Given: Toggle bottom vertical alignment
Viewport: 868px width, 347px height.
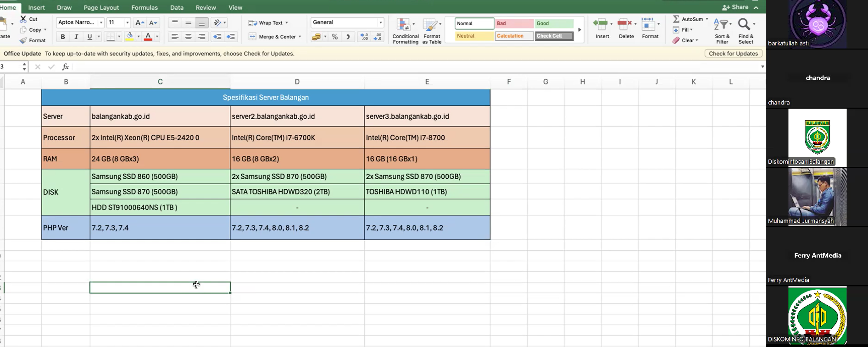Looking at the screenshot, I should point(201,22).
